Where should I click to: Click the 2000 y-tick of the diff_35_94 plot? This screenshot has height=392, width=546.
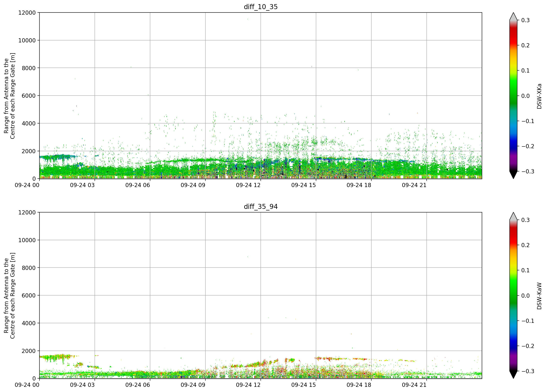point(29,351)
